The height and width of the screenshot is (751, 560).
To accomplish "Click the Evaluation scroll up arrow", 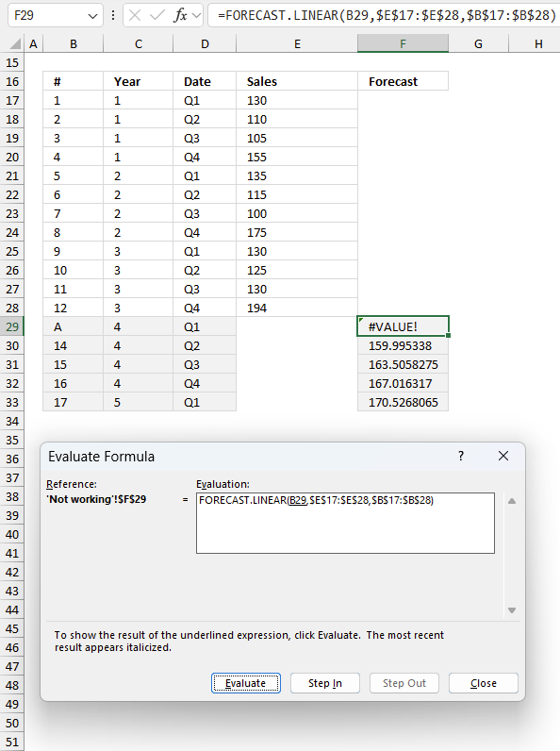I will pos(512,501).
